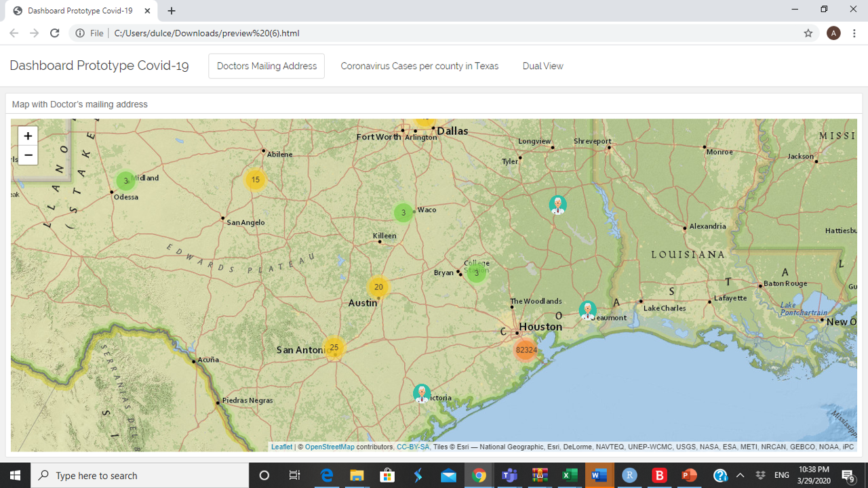Open the Action Center notifications
This screenshot has height=488, width=868.
[848, 476]
